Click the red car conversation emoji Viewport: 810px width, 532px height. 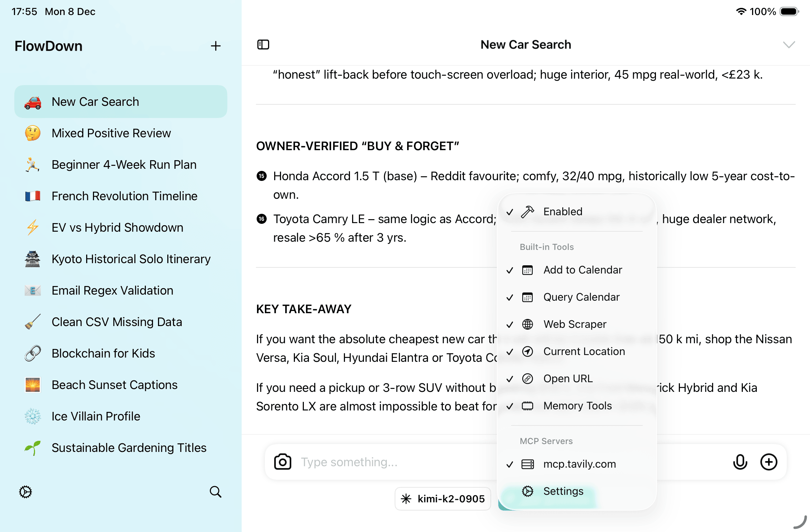33,102
